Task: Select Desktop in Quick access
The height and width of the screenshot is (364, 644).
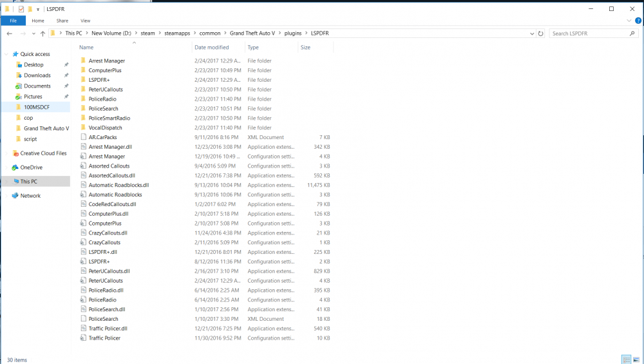Action: [x=33, y=65]
